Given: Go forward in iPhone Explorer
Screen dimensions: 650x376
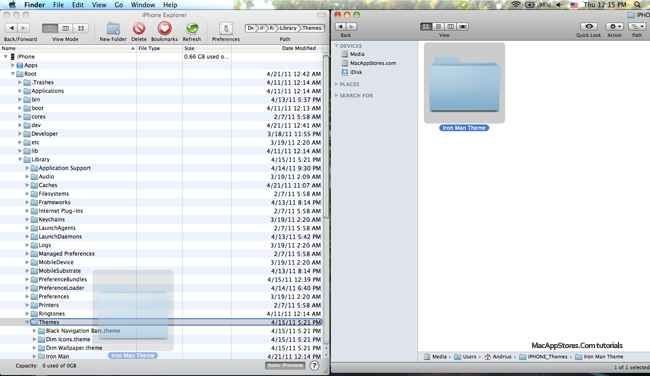Looking at the screenshot, I should coord(23,28).
